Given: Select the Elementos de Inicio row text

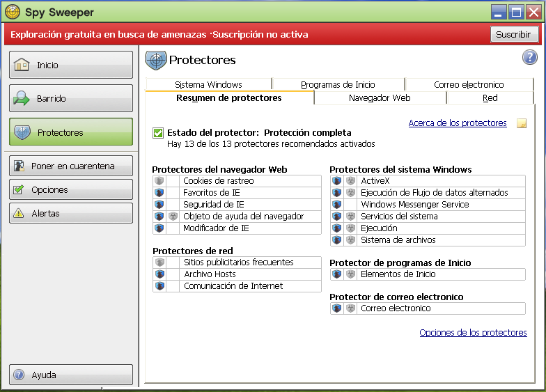Looking at the screenshot, I should (x=398, y=274).
